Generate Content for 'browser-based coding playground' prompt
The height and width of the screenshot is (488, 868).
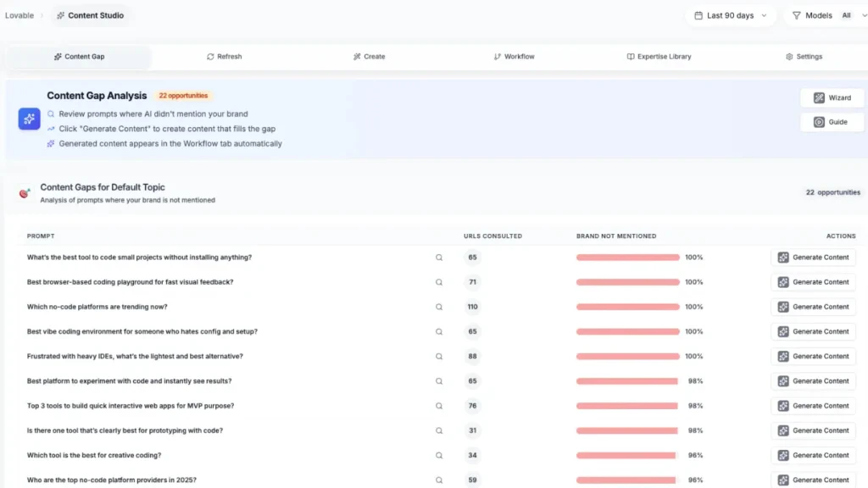(813, 282)
